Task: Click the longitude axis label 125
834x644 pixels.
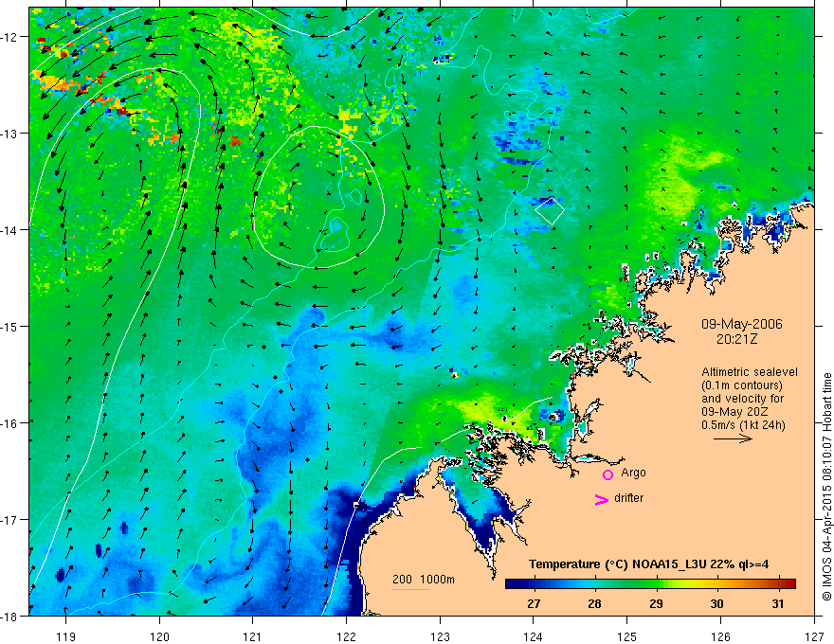Action: (x=627, y=637)
